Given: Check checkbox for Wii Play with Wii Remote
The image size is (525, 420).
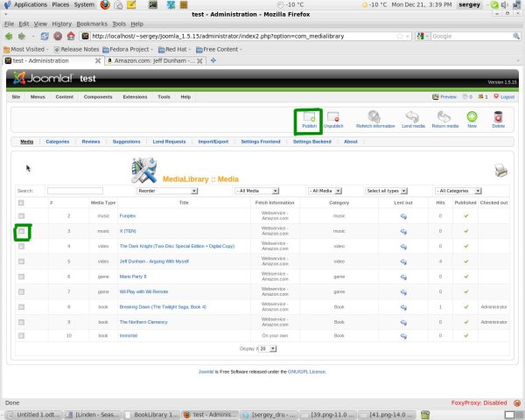Looking at the screenshot, I should [x=21, y=291].
